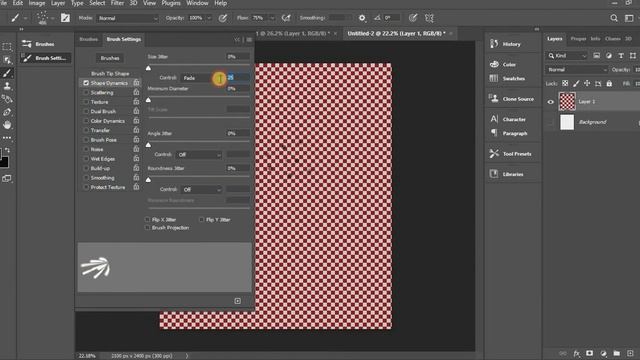Open the Brush Settings panel flyout menu
This screenshot has height=360, width=640.
(x=249, y=40)
